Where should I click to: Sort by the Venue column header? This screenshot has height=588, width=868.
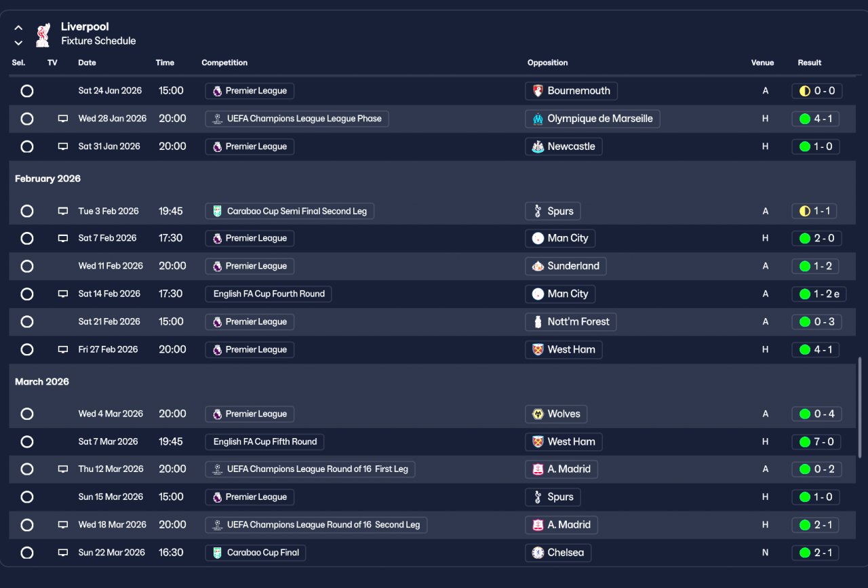(x=762, y=62)
